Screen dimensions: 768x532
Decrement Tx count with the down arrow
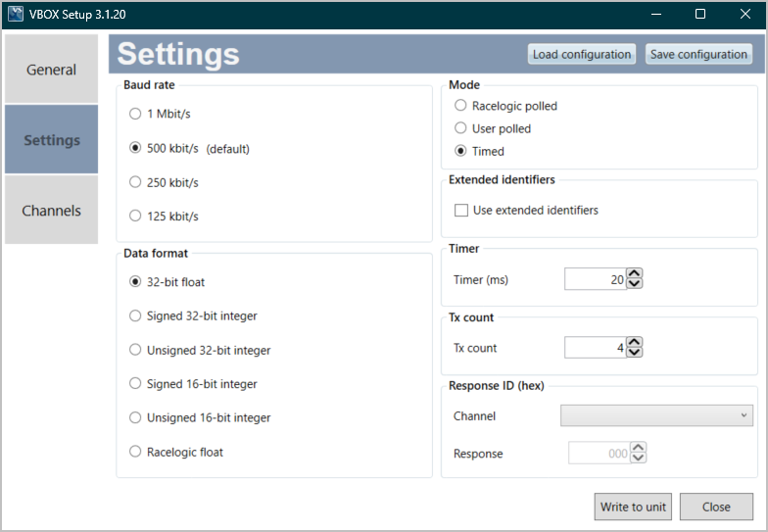[635, 353]
